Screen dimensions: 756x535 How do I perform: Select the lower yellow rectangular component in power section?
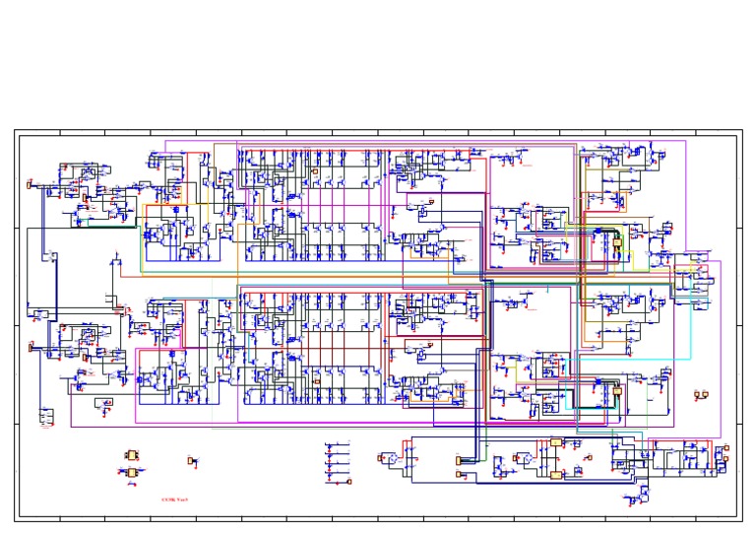click(x=556, y=475)
